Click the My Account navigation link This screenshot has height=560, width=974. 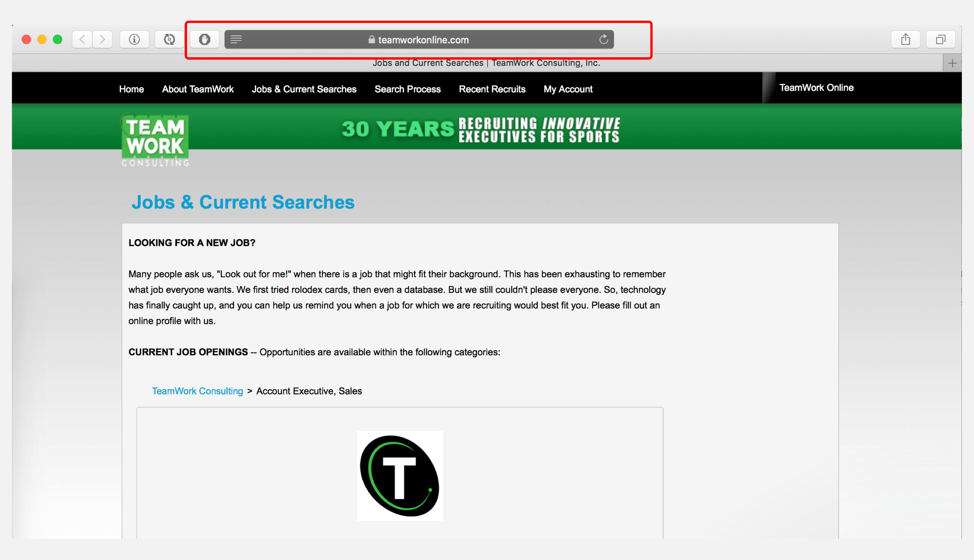[568, 88]
